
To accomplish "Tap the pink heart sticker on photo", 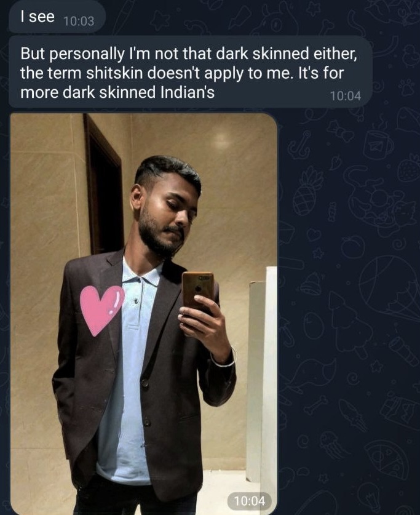I will point(101,309).
